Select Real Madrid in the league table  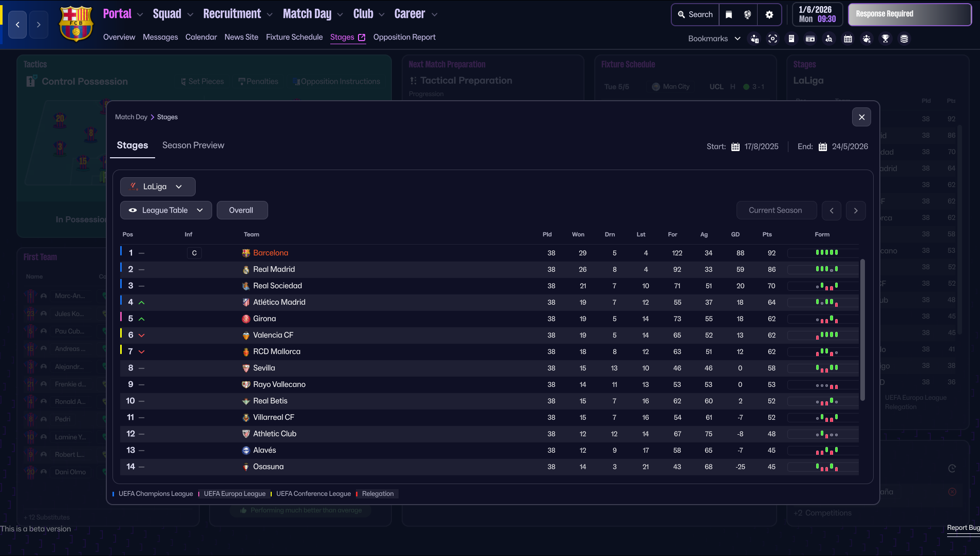click(x=274, y=269)
